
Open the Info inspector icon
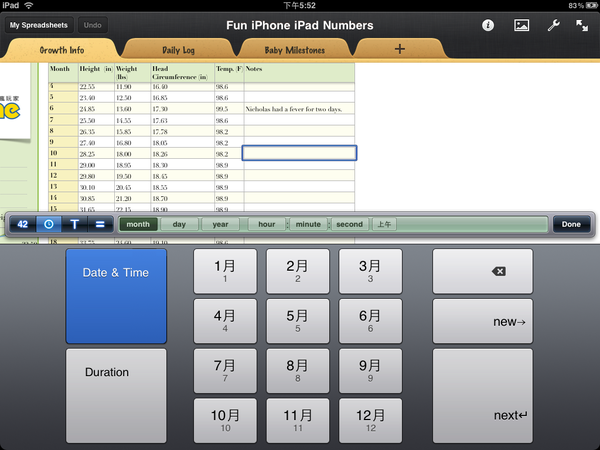488,25
